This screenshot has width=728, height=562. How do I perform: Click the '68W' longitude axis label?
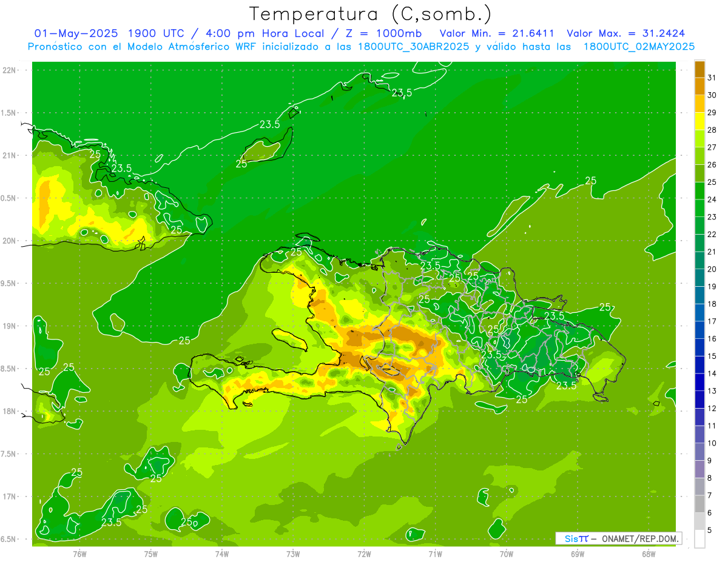[649, 554]
